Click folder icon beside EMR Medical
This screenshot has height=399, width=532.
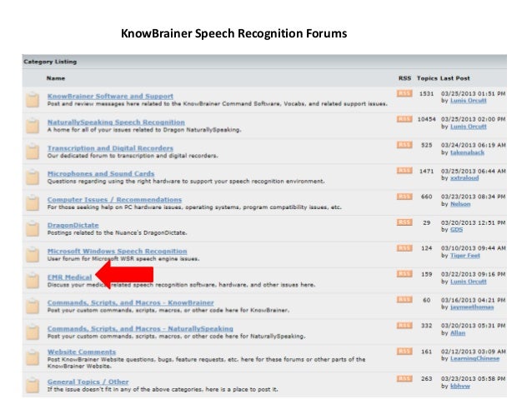[x=33, y=281]
